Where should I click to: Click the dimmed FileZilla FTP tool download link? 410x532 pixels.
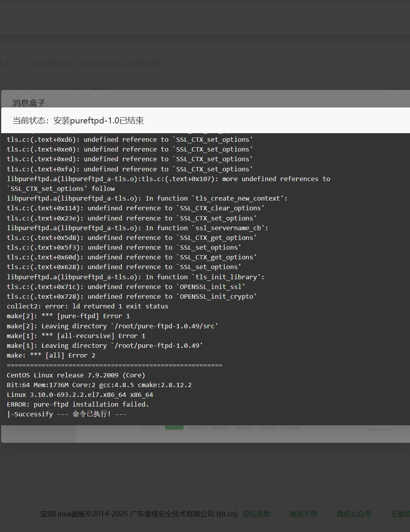click(93, 63)
